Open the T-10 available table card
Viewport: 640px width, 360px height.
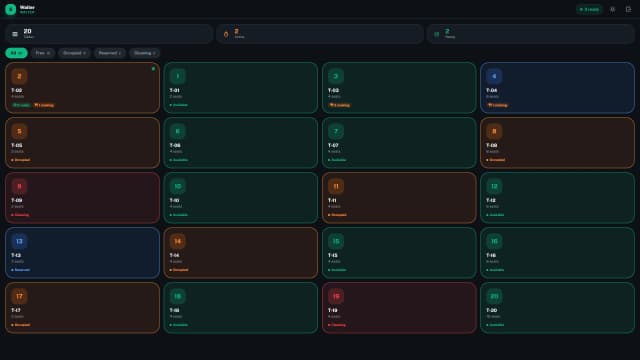coord(241,198)
